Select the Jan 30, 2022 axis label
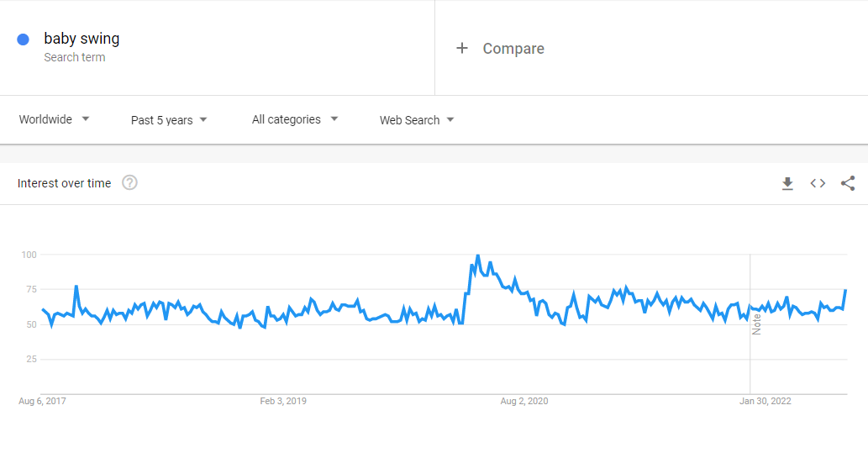The width and height of the screenshot is (868, 458). click(x=765, y=401)
